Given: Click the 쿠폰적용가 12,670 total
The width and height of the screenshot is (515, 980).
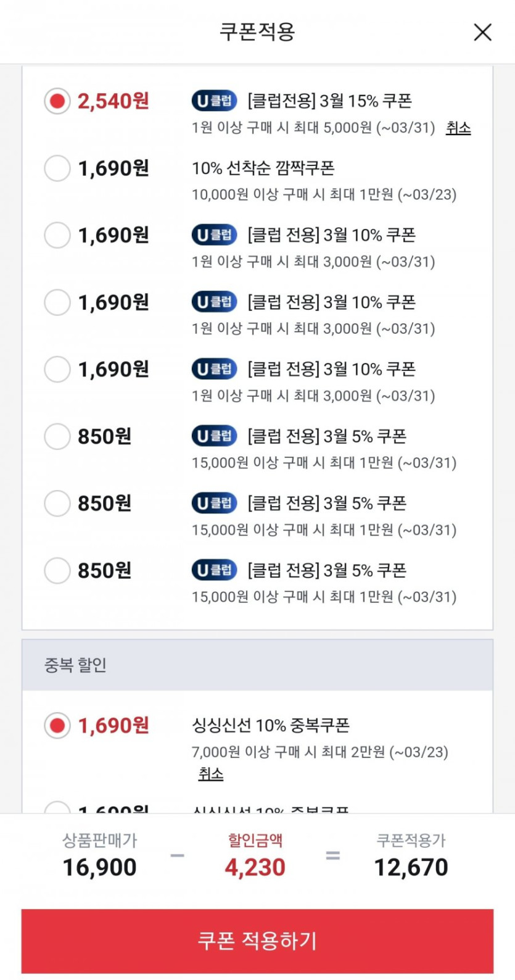Looking at the screenshot, I should tap(411, 867).
